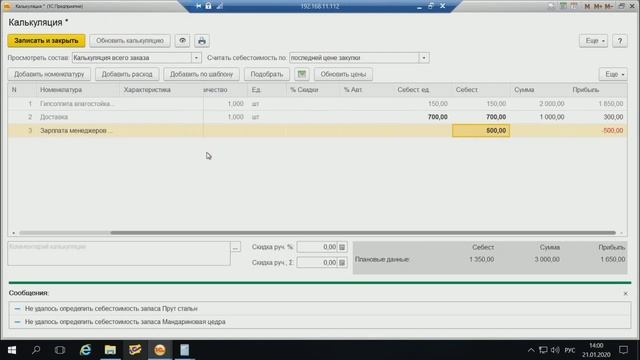The image size is (640, 360).
Task: Close the Сообщения messages panel
Action: pos(625,293)
